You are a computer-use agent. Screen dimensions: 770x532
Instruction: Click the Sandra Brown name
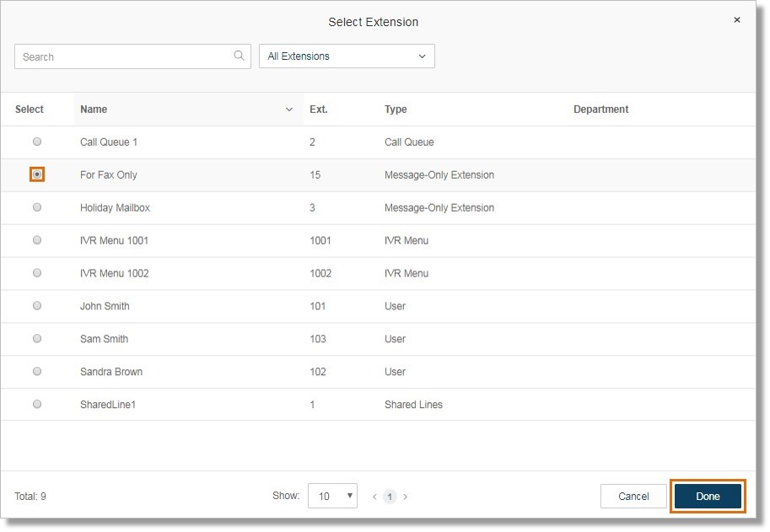111,372
